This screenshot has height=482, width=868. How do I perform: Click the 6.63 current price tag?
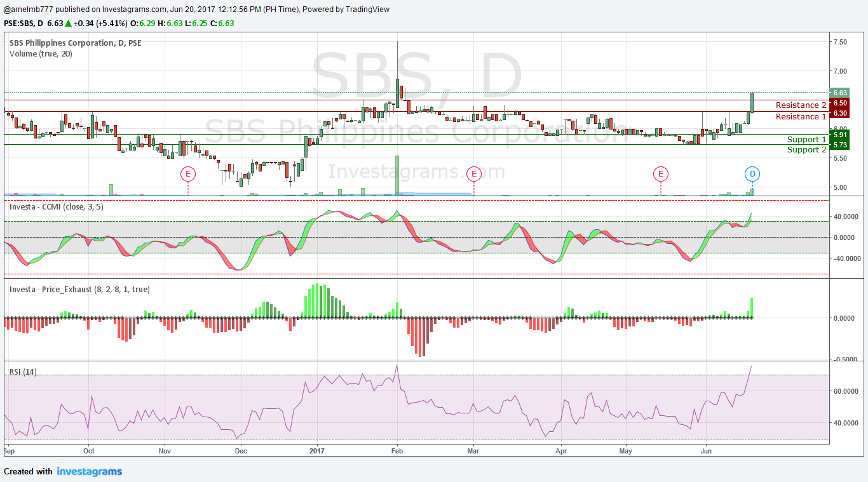[840, 93]
